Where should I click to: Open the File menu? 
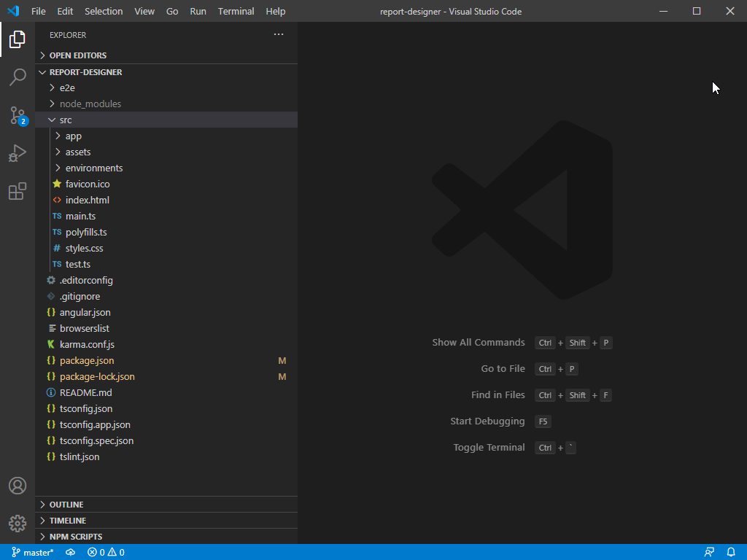pyautogui.click(x=38, y=11)
